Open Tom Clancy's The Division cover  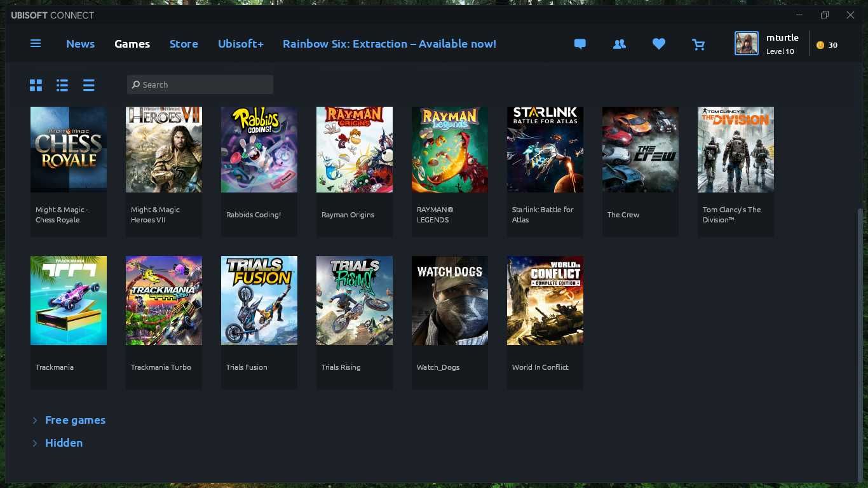pyautogui.click(x=736, y=149)
